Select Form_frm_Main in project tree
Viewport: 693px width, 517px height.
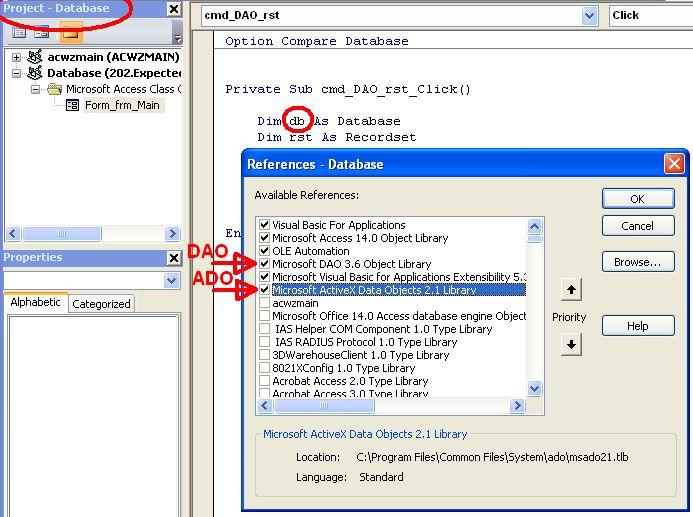[122, 105]
